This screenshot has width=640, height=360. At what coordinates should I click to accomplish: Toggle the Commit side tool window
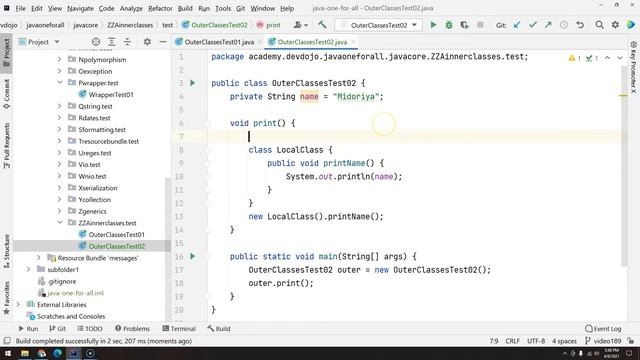[x=7, y=93]
